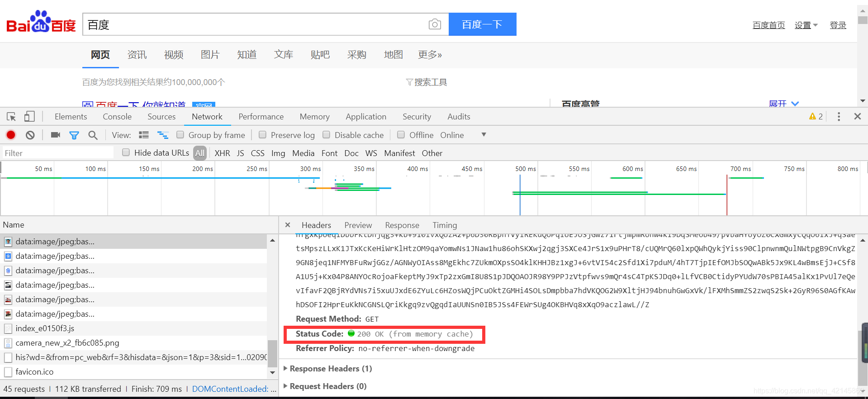Toggle capture screenshots camera icon
Screen dimensions: 868x399
click(56, 135)
